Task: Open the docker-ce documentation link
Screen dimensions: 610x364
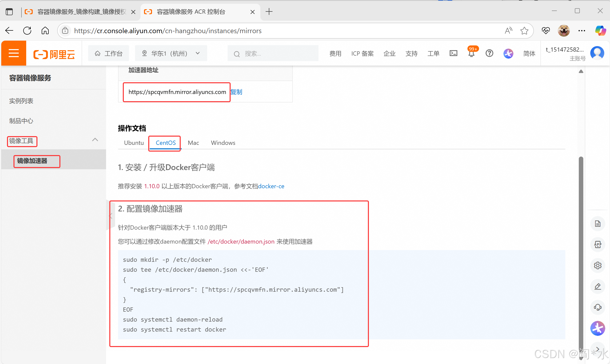Action: 271,186
